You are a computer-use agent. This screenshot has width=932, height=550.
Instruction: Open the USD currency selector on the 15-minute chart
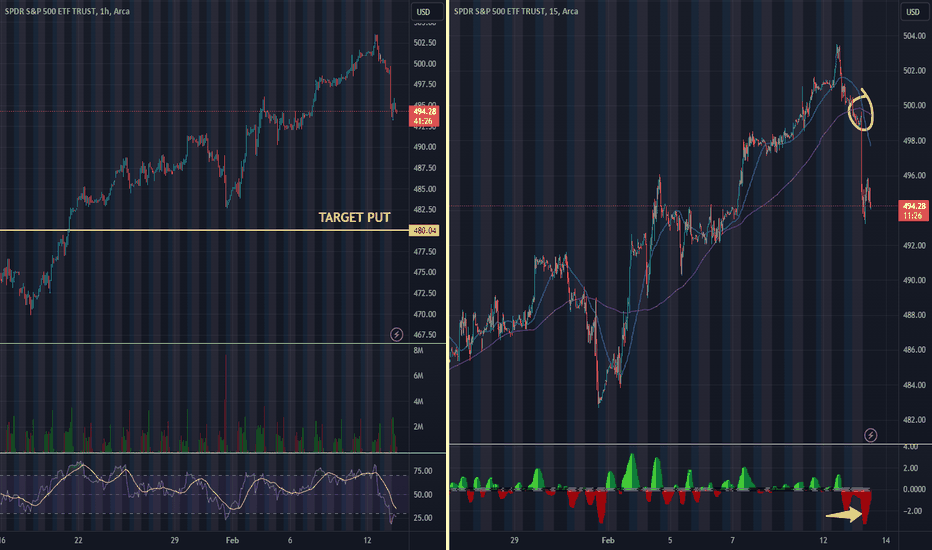click(913, 11)
